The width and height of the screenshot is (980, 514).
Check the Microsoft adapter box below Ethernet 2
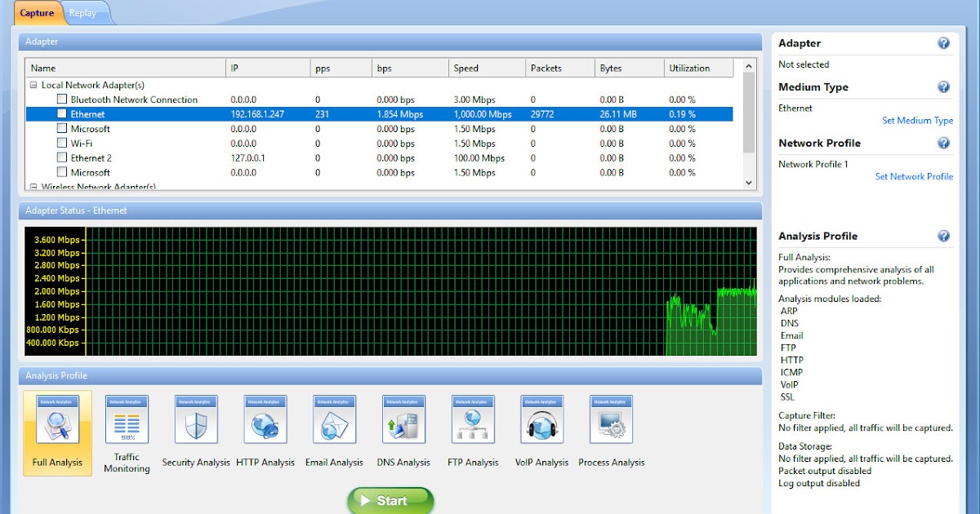click(x=62, y=172)
